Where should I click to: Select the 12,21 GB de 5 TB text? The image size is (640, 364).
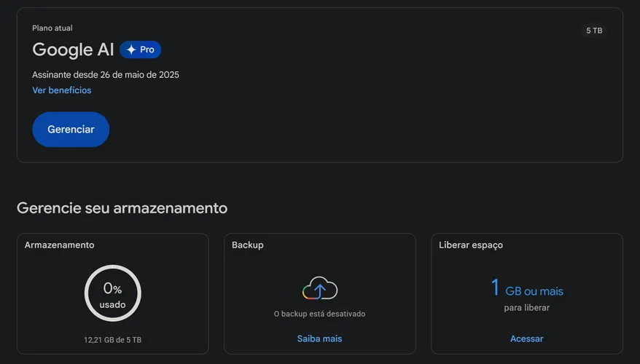[113, 340]
